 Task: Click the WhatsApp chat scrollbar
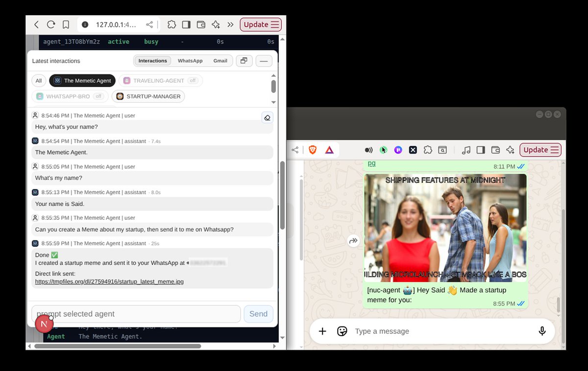pyautogui.click(x=558, y=304)
